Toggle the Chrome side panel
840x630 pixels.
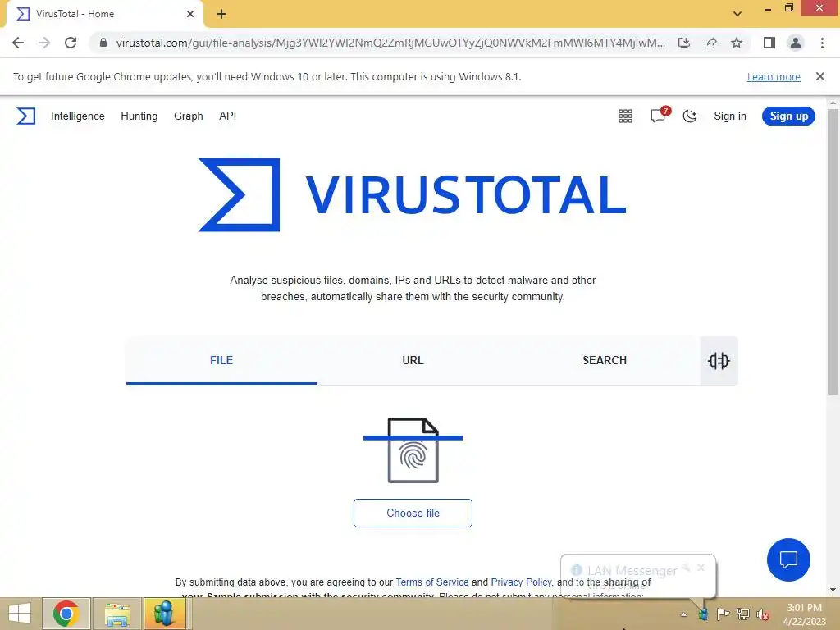(x=769, y=43)
